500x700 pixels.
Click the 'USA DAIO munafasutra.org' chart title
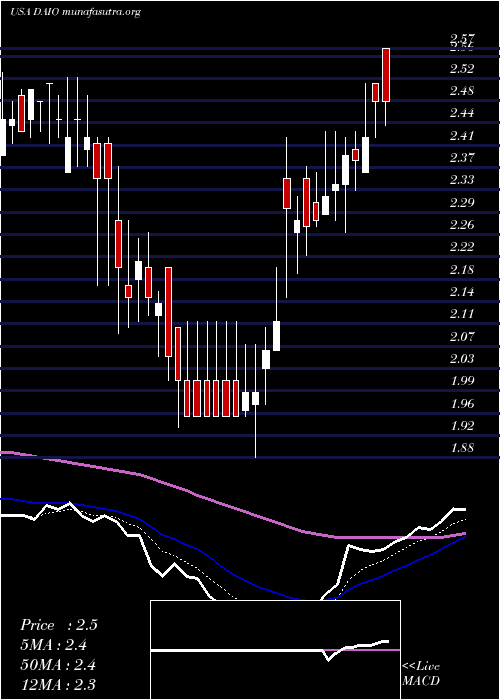coord(75,12)
